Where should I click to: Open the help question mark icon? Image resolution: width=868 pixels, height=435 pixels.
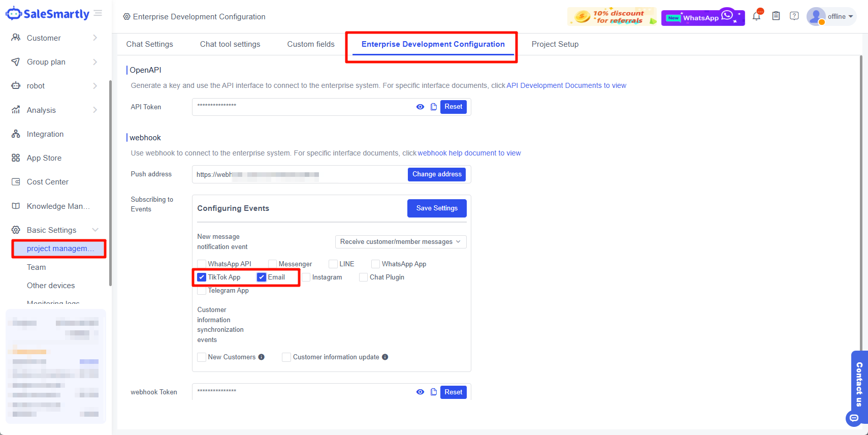794,16
